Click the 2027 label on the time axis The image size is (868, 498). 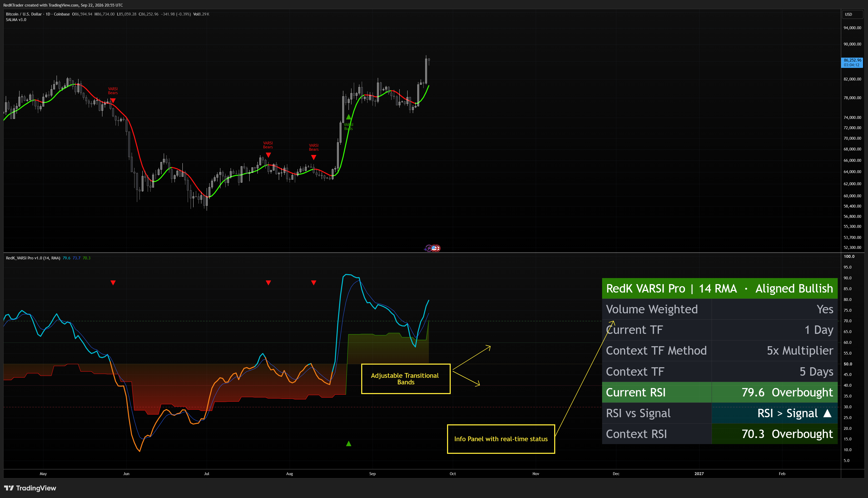(699, 474)
